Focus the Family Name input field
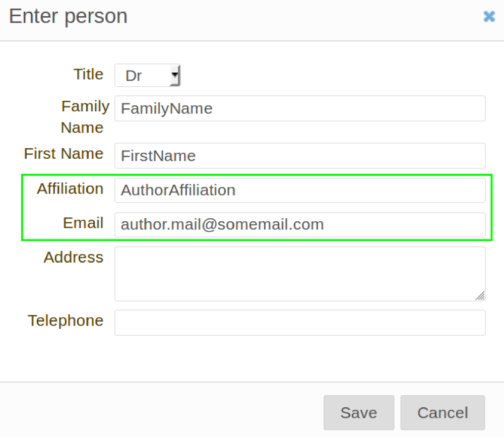 (300, 108)
